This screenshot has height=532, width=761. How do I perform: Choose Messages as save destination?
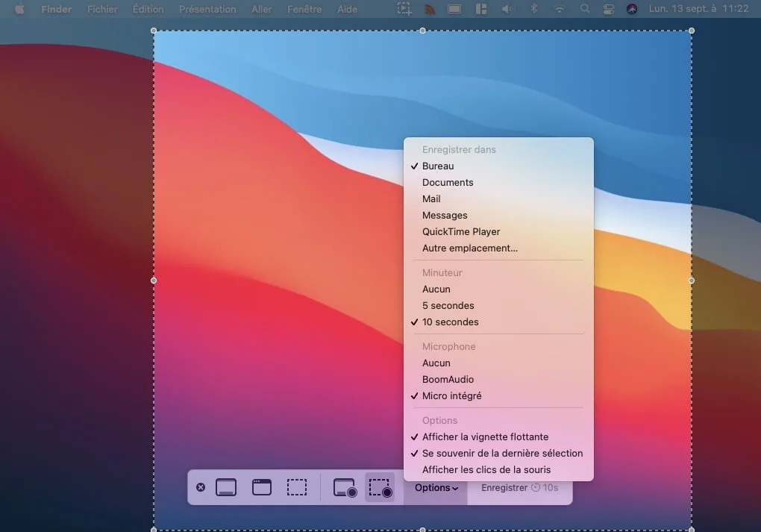click(498, 216)
